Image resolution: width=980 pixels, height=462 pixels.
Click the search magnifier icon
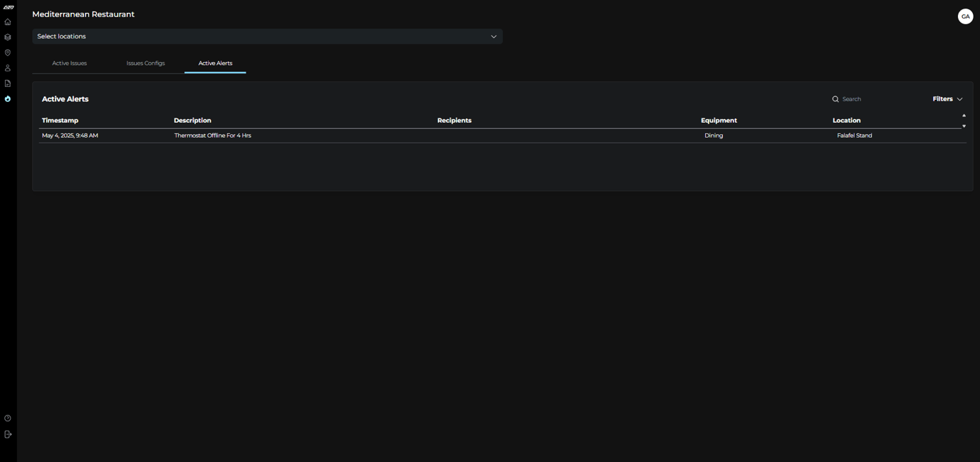835,99
